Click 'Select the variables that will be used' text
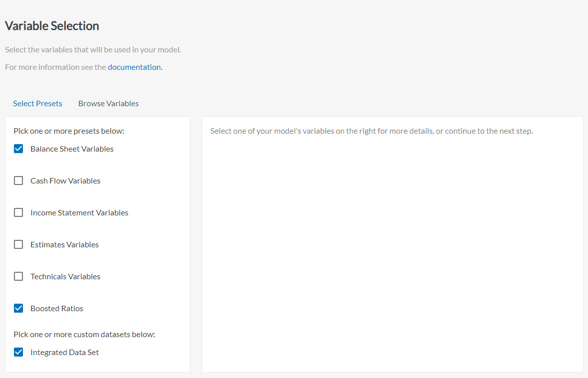Screen dimensions: 588x378 pos(93,49)
